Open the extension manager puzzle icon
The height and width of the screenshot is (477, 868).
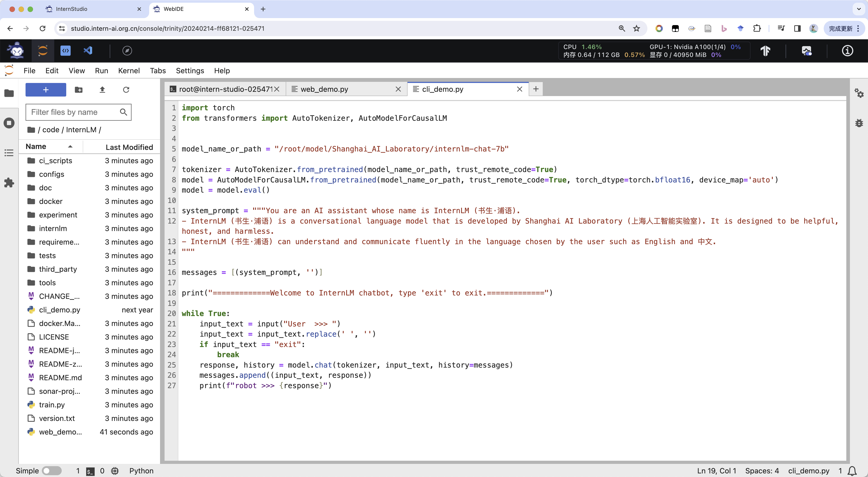pos(9,183)
